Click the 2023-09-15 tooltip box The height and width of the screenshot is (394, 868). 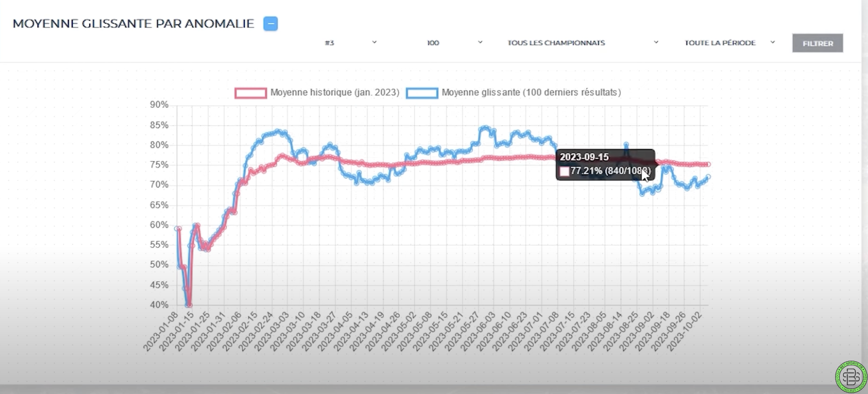coord(605,164)
